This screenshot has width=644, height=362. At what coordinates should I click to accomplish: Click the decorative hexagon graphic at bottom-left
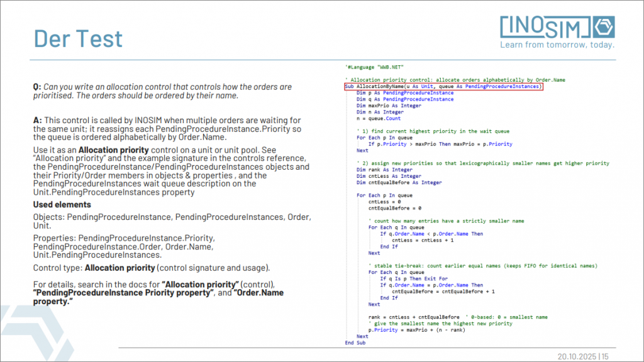point(28,330)
